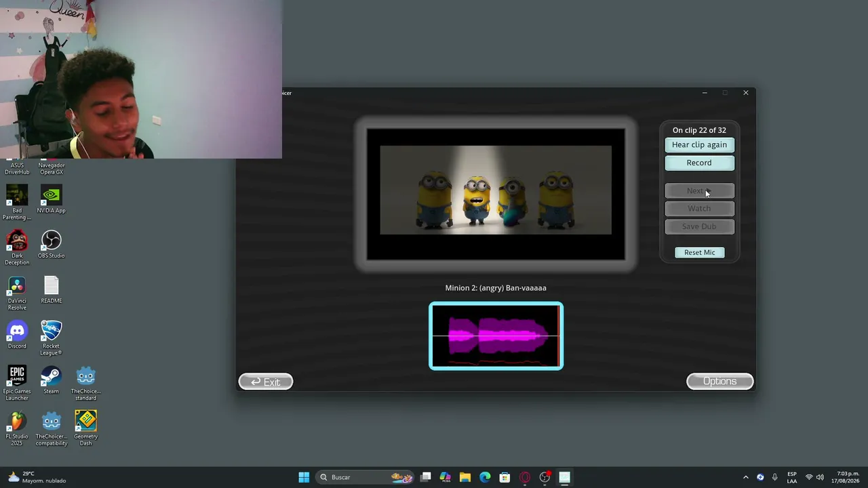
Task: Select Discord desktop icon
Action: click(17, 335)
